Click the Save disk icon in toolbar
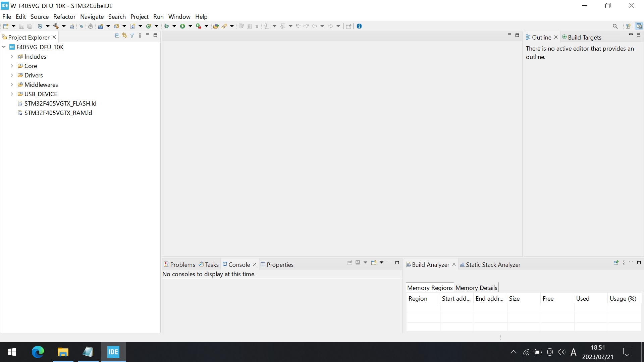The image size is (644, 362). (x=21, y=26)
